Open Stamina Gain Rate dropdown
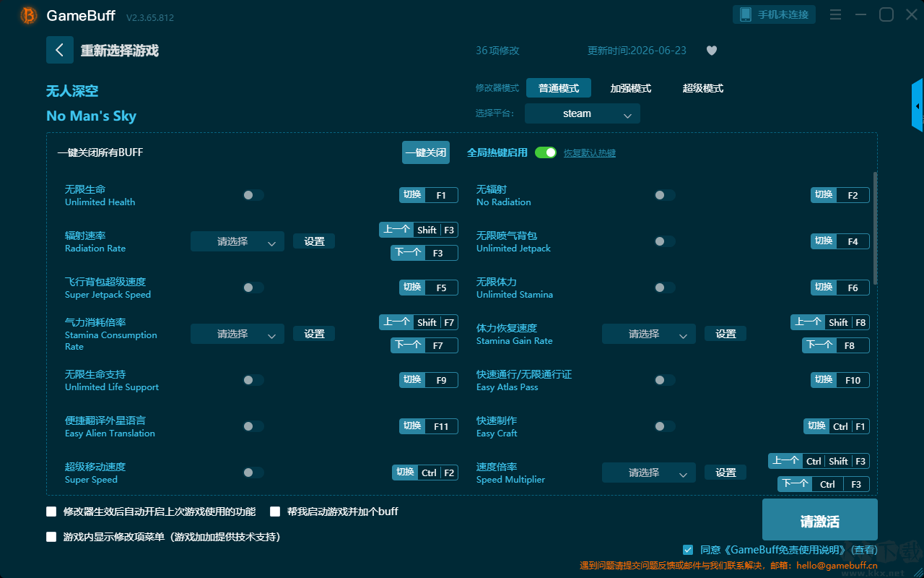Viewport: 924px width, 578px height. [x=649, y=334]
